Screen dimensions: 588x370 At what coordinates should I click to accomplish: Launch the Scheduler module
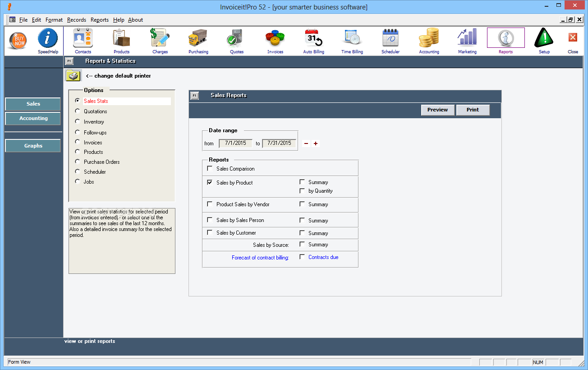(390, 41)
